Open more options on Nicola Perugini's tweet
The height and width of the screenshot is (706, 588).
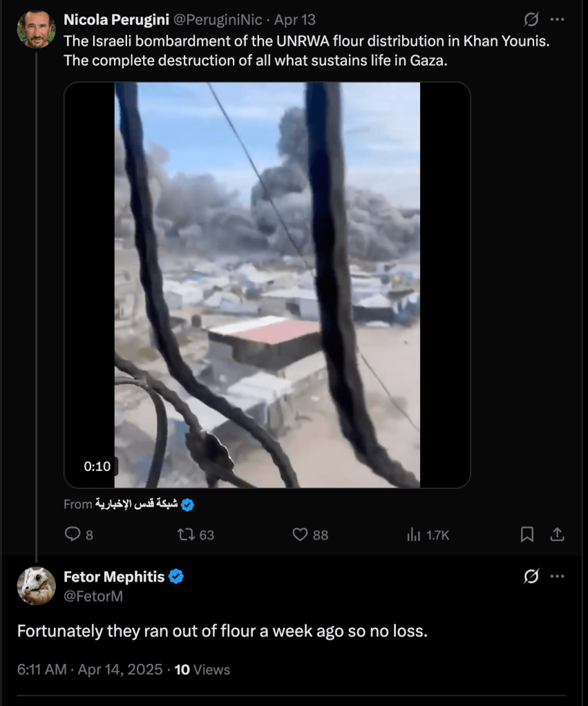tap(558, 19)
